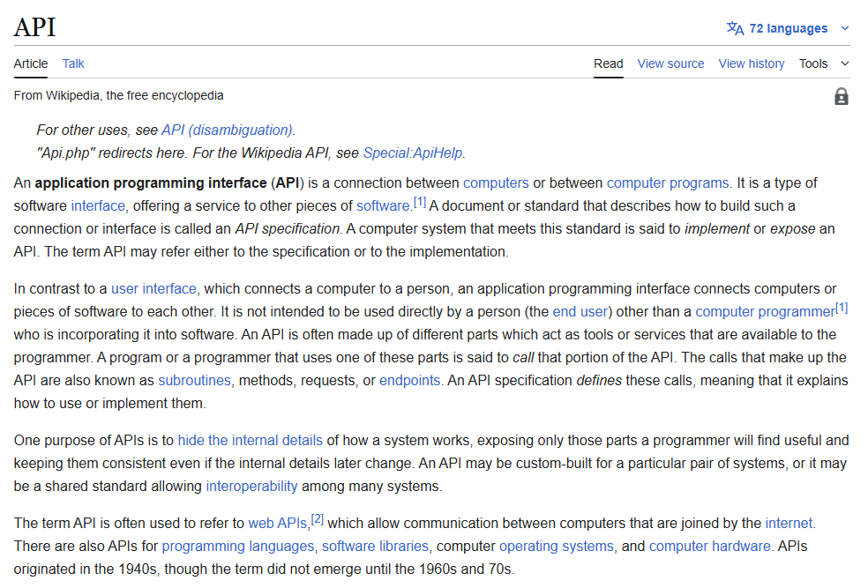Open the computer programs link
Screen dimensions: 868x588
(x=668, y=183)
